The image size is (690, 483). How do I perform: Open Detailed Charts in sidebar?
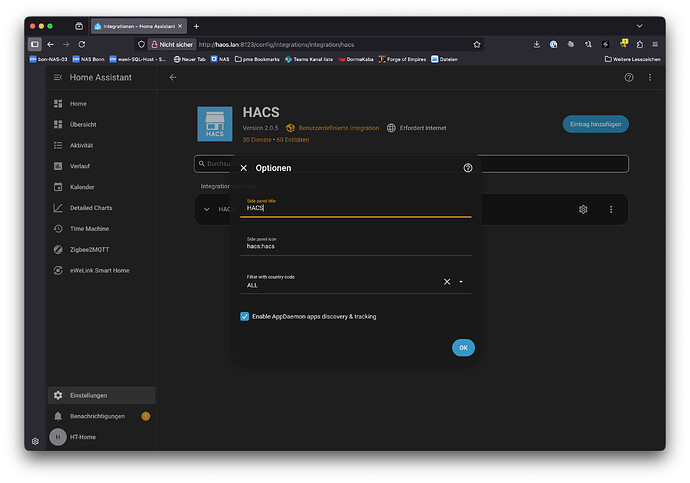point(101,208)
